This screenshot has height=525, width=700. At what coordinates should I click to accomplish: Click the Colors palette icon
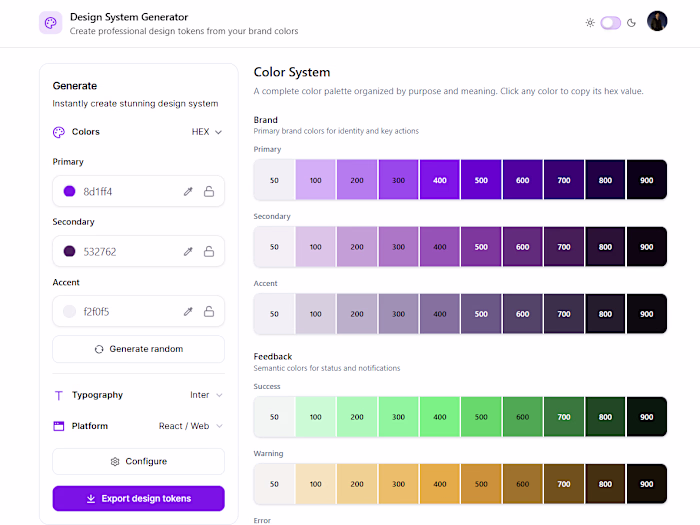(59, 132)
